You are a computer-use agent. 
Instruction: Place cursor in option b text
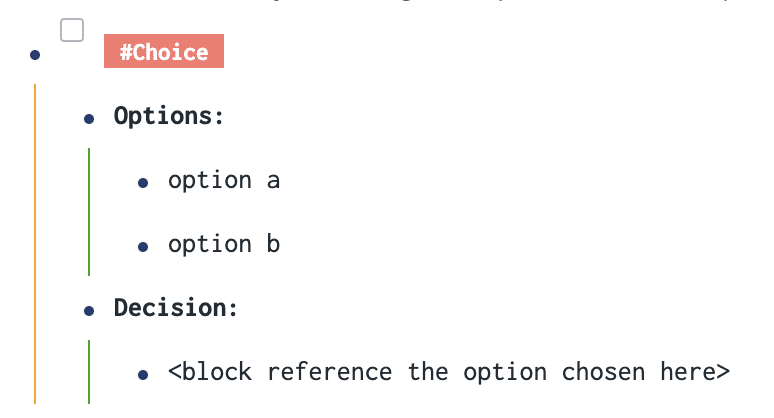coord(224,244)
